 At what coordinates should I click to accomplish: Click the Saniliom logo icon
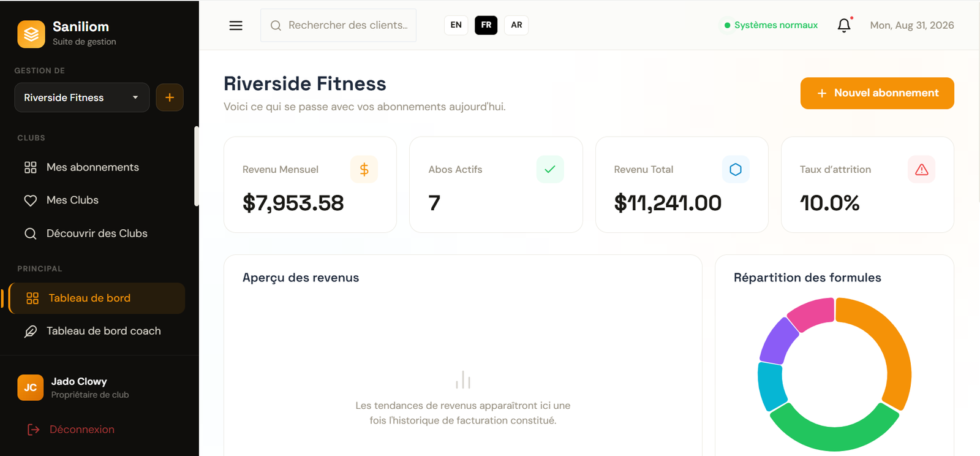(31, 34)
